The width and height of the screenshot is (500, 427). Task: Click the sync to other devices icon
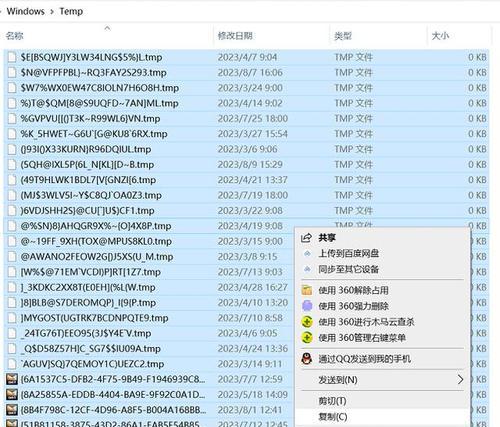(307, 269)
